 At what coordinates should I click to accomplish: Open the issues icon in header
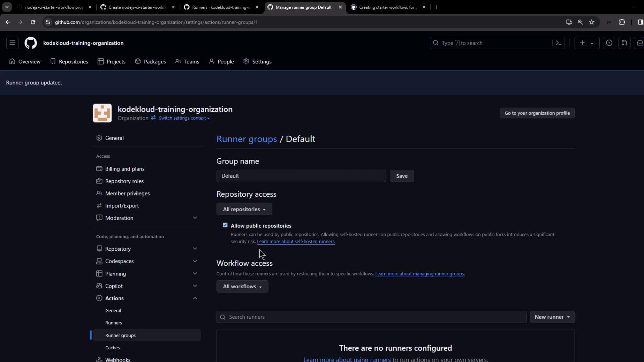[609, 43]
